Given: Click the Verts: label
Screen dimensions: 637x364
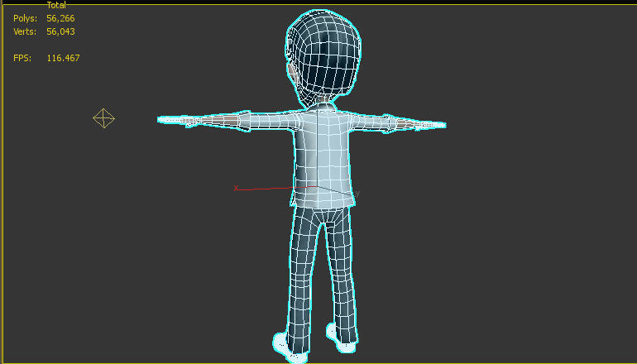Looking at the screenshot, I should click(25, 31).
